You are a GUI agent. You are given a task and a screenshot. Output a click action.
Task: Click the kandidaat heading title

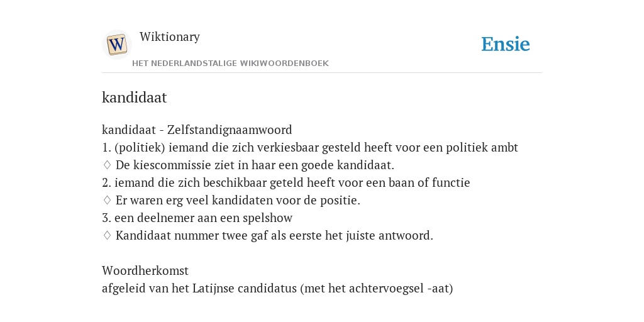(x=135, y=97)
